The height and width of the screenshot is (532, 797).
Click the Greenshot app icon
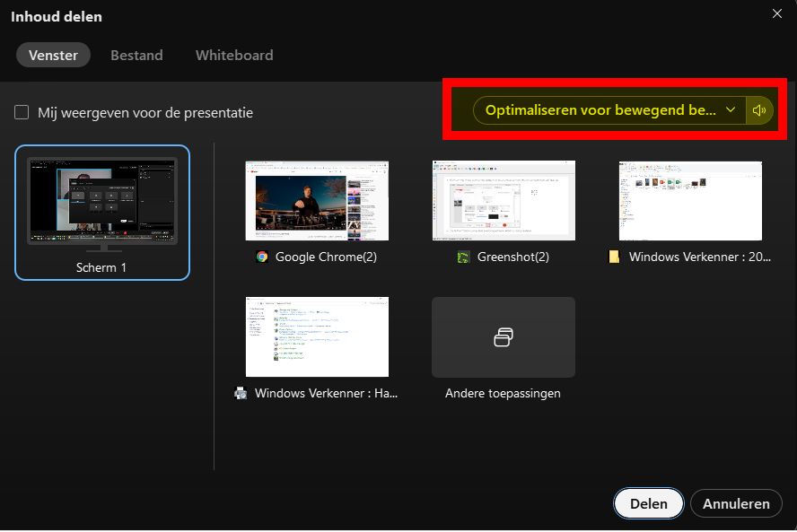point(463,257)
